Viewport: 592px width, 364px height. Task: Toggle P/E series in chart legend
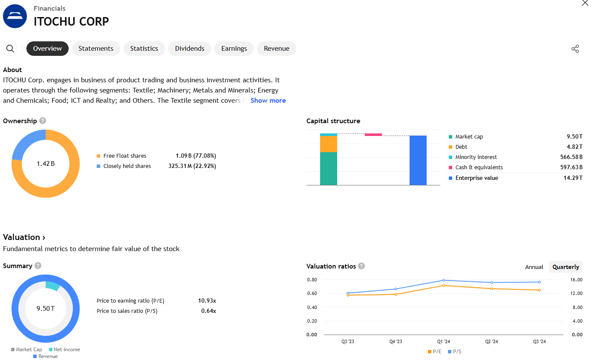435,352
